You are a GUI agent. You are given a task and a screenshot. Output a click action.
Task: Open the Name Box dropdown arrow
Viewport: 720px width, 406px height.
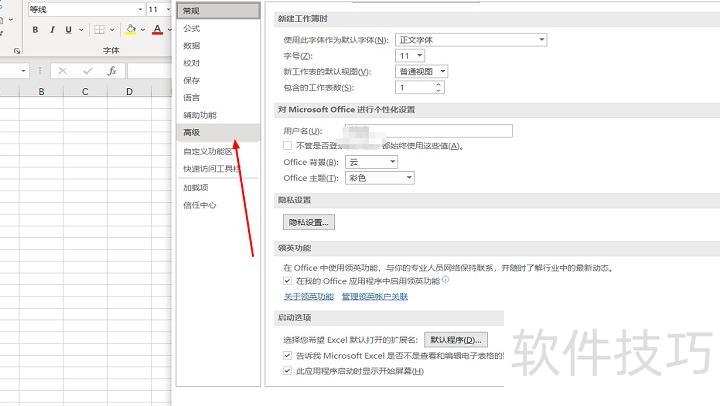(x=23, y=71)
